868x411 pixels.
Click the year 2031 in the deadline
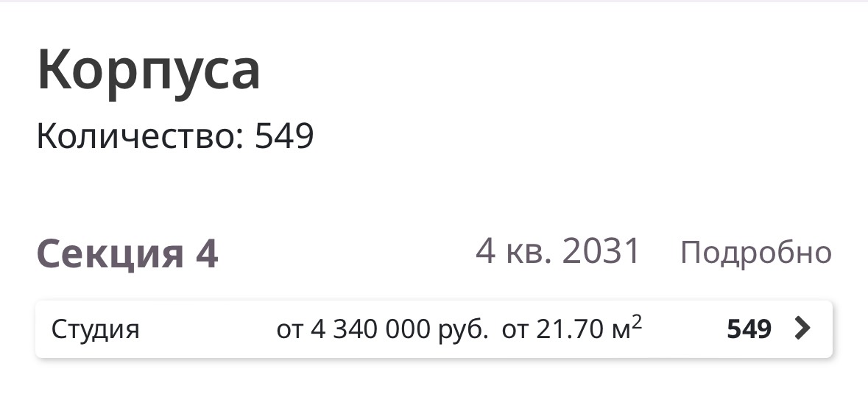[x=601, y=251]
